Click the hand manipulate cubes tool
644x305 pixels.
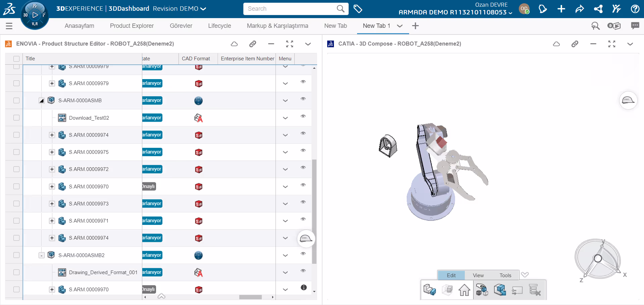[x=482, y=290]
